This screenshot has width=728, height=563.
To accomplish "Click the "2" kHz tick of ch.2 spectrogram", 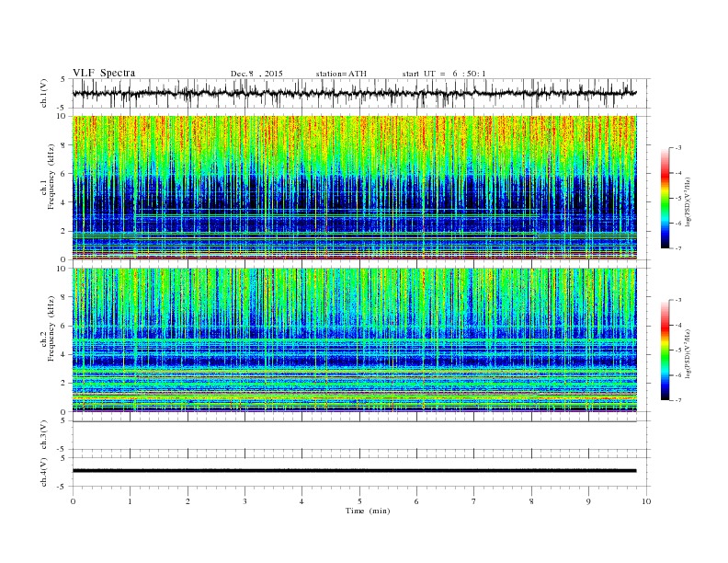I will tap(63, 384).
